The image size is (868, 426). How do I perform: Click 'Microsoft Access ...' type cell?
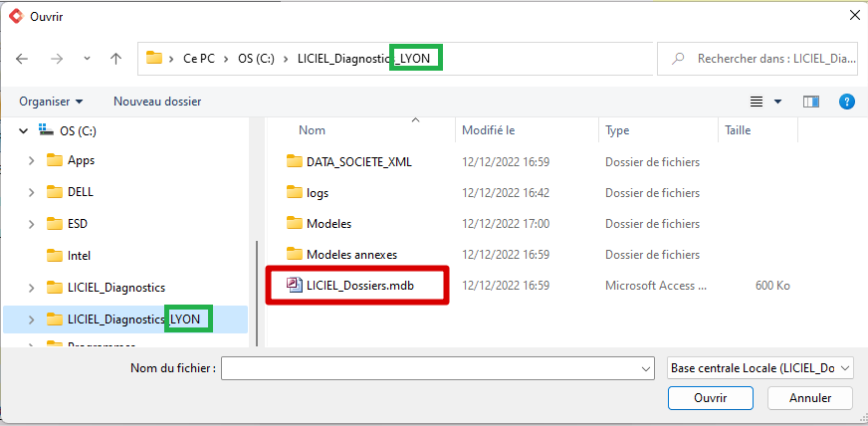(656, 286)
